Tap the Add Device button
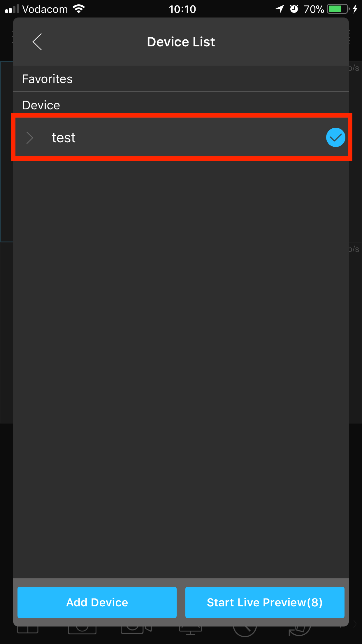Screen dimensions: 362x644 pyautogui.click(x=97, y=602)
